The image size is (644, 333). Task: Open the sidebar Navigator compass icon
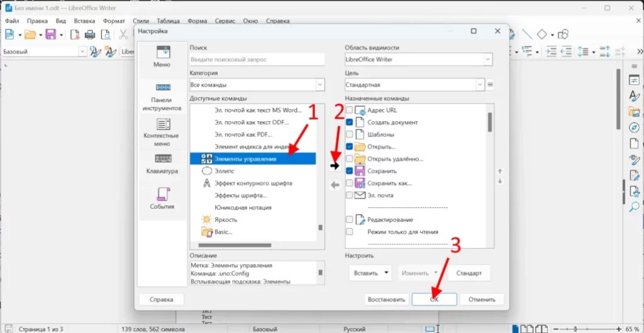(x=635, y=128)
